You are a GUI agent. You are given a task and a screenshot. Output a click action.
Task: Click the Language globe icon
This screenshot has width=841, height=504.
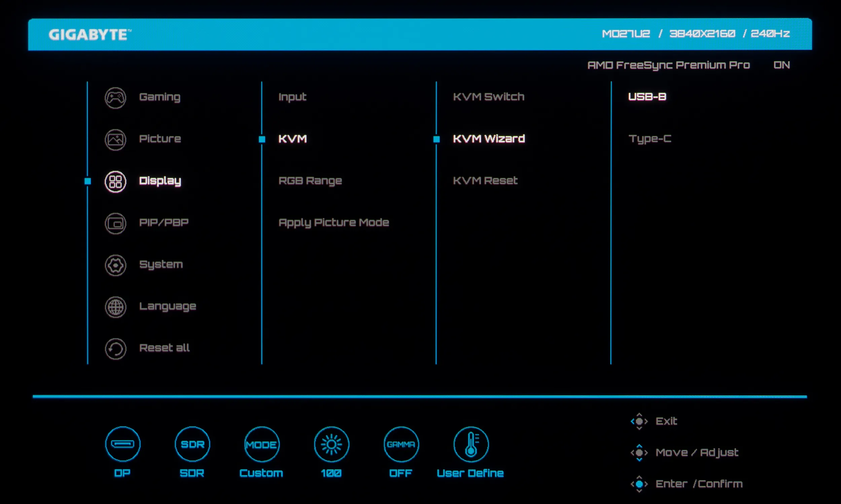[x=115, y=307]
